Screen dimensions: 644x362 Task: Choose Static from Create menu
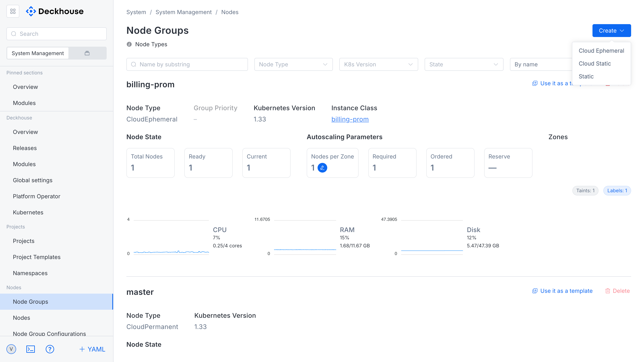(x=601, y=76)
